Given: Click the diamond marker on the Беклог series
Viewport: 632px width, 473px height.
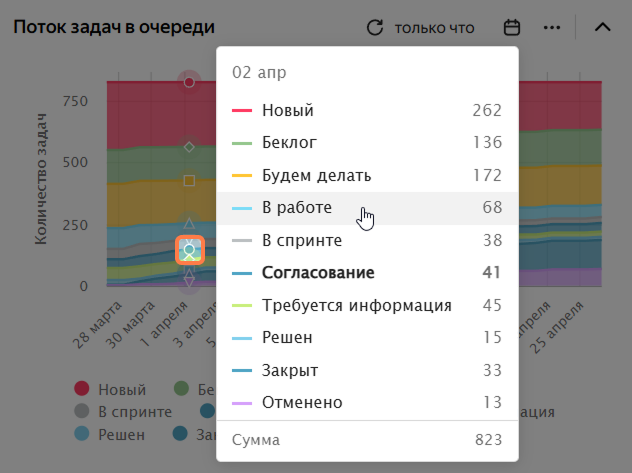Looking at the screenshot, I should click(x=189, y=147).
